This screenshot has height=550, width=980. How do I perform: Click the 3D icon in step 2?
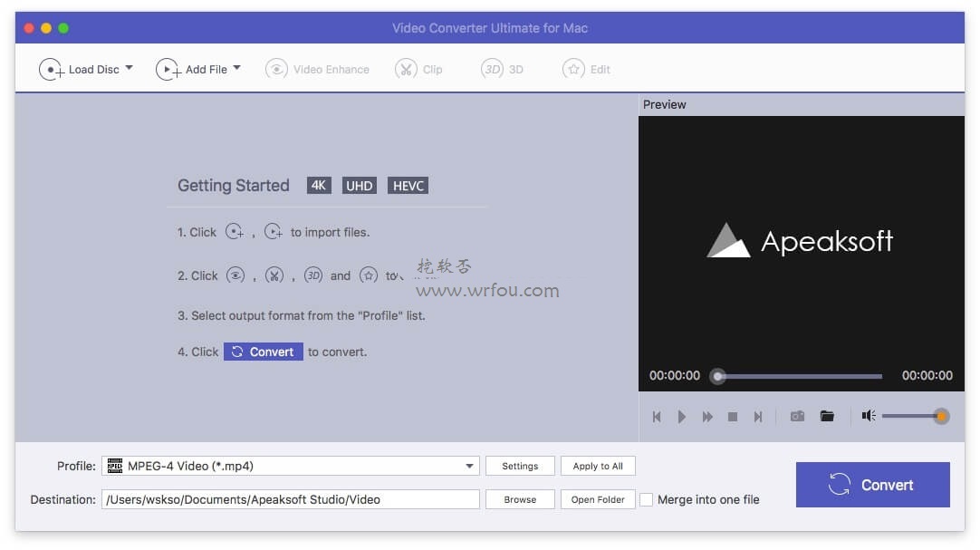pyautogui.click(x=313, y=275)
